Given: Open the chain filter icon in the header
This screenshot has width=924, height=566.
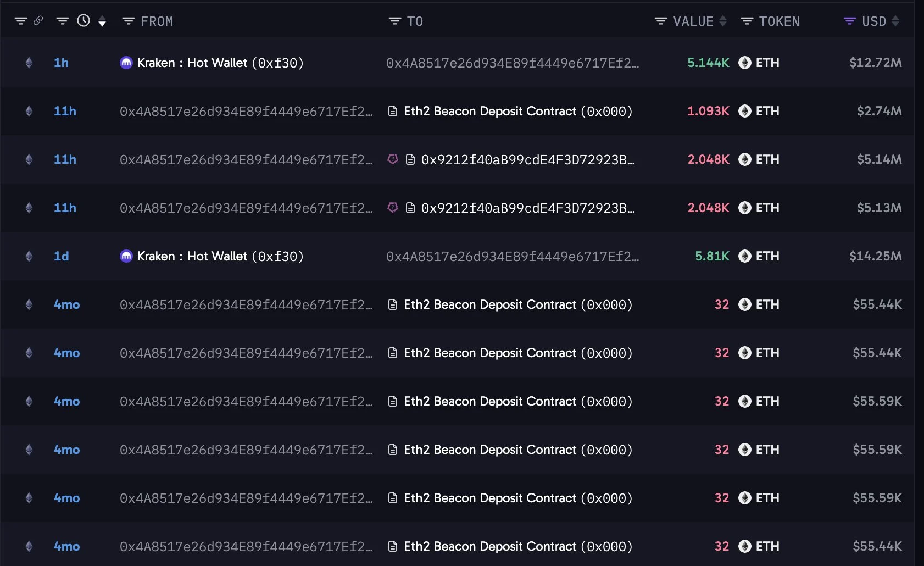Looking at the screenshot, I should [21, 21].
